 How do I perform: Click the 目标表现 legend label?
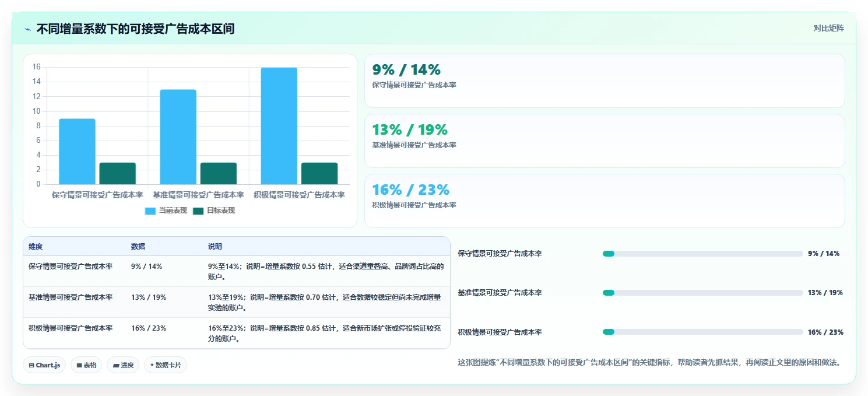tap(221, 211)
